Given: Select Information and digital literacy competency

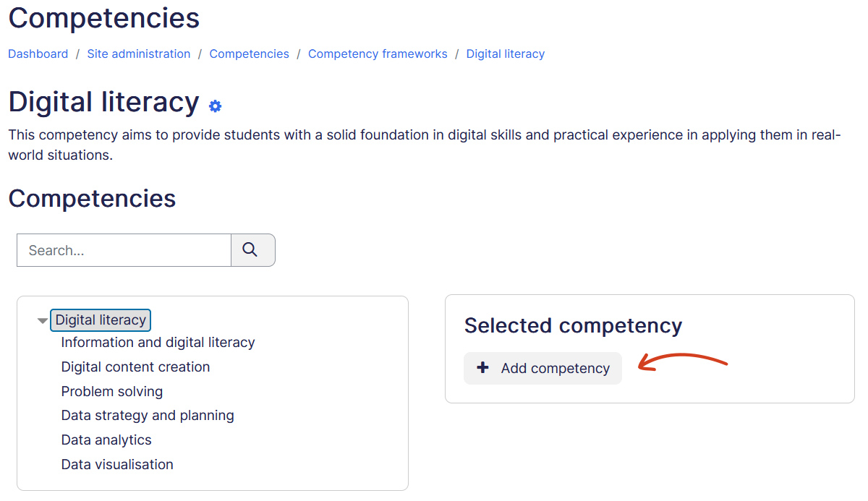Looking at the screenshot, I should coord(158,343).
